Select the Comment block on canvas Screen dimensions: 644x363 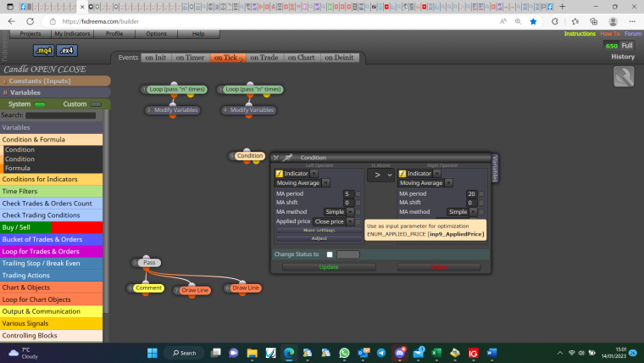pyautogui.click(x=148, y=288)
